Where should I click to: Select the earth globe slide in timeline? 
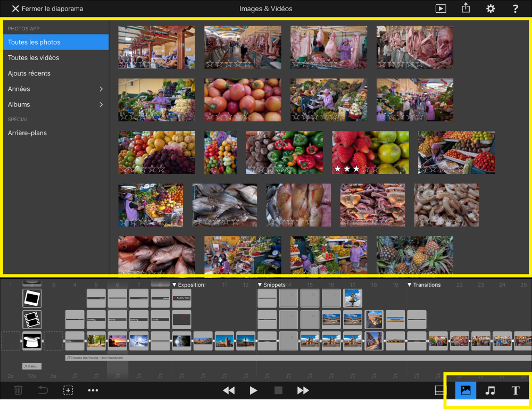[181, 341]
